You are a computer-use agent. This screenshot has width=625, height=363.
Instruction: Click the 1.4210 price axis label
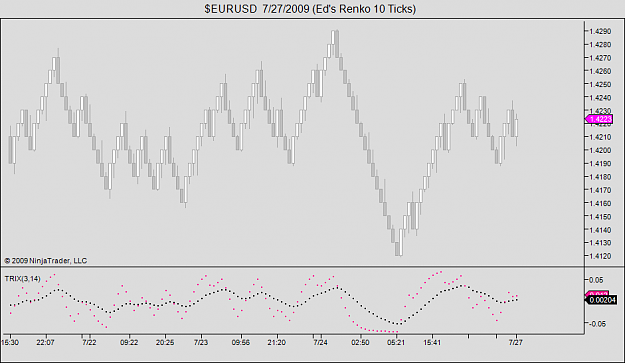click(600, 137)
